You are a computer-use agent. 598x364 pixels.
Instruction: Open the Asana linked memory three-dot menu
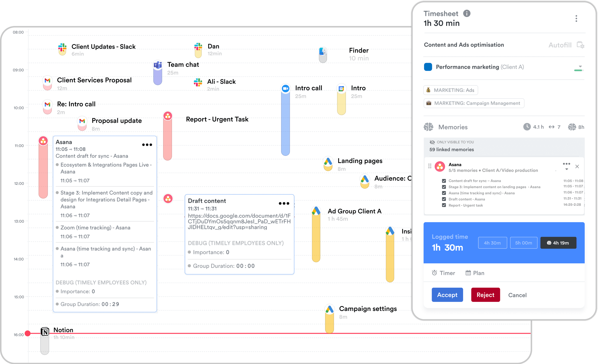click(566, 164)
